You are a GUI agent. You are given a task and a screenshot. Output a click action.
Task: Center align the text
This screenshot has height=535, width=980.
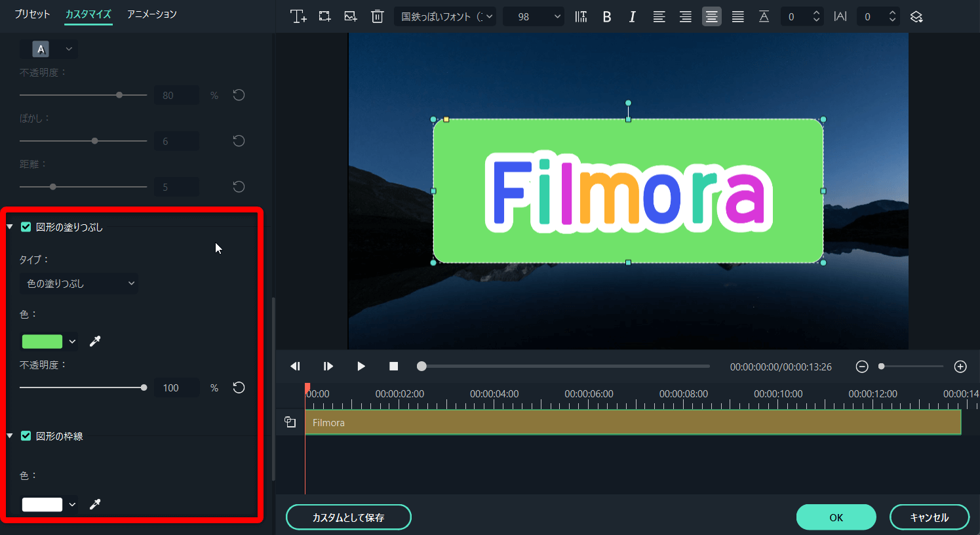point(711,17)
